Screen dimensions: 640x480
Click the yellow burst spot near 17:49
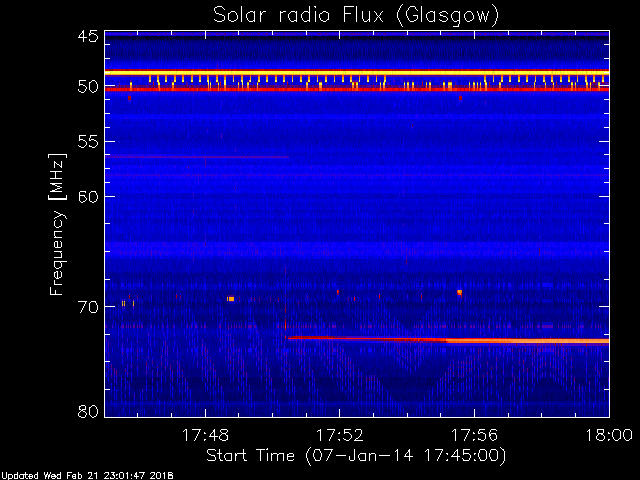point(231,299)
